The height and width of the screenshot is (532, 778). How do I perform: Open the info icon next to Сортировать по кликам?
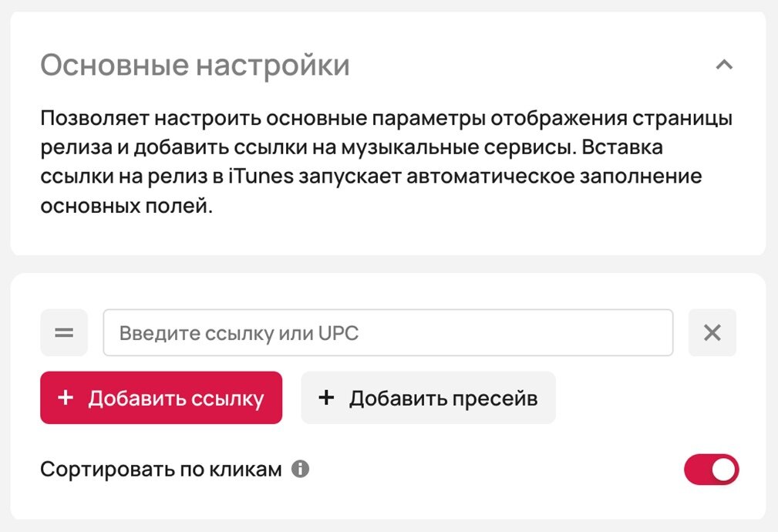pyautogui.click(x=300, y=469)
